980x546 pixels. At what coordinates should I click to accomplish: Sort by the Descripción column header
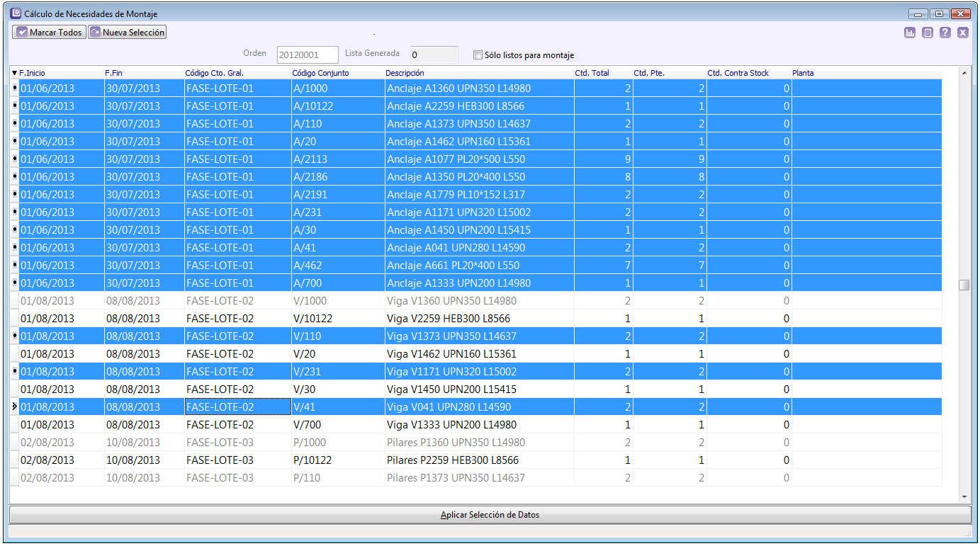tap(405, 73)
